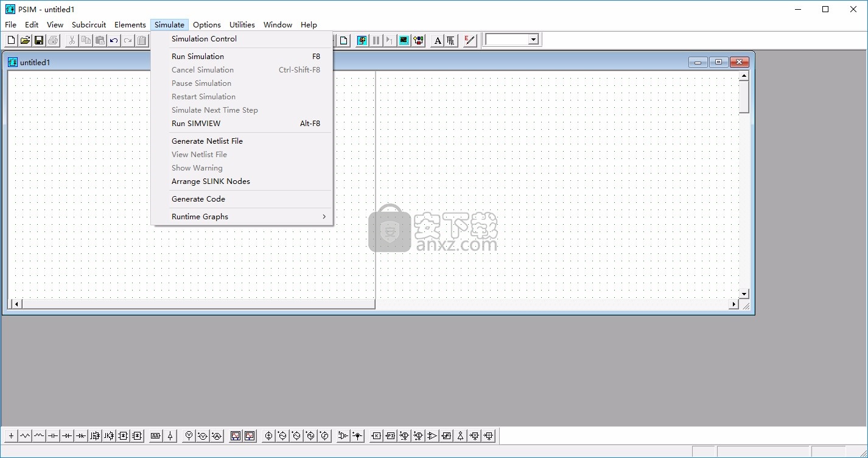Undo the last action
868x458 pixels.
[x=114, y=40]
